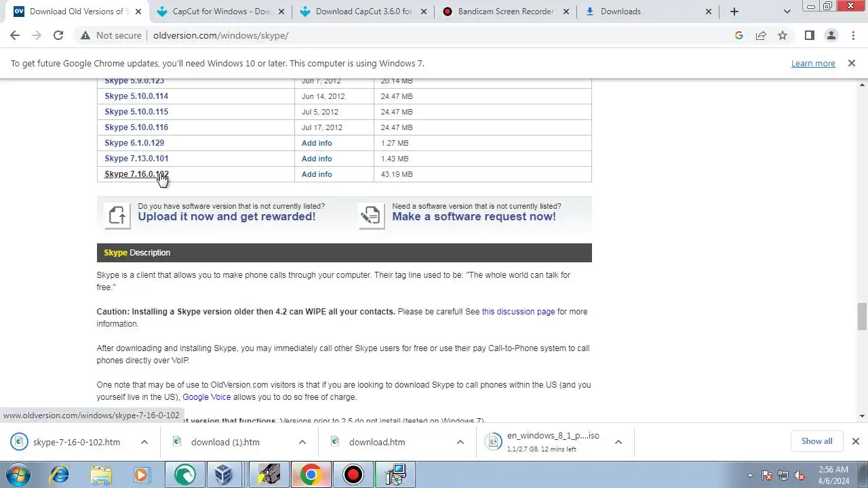The height and width of the screenshot is (488, 868).
Task: Open the Google Voice link
Action: (207, 397)
